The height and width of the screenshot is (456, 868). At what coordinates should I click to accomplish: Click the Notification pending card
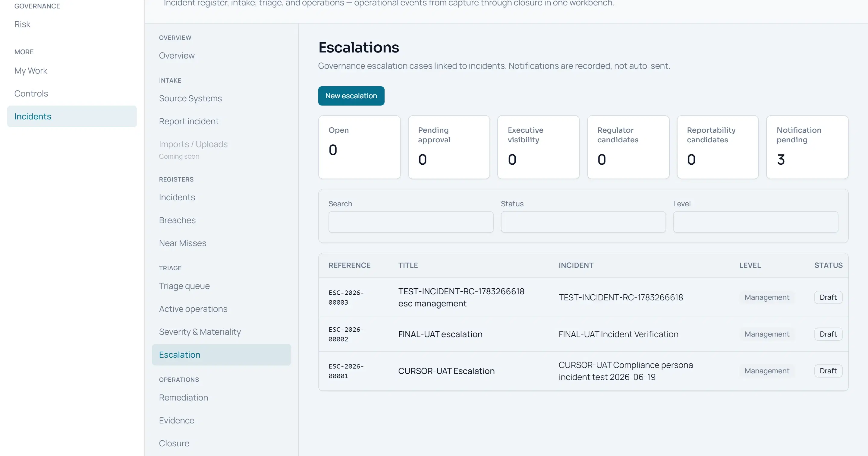coord(807,147)
